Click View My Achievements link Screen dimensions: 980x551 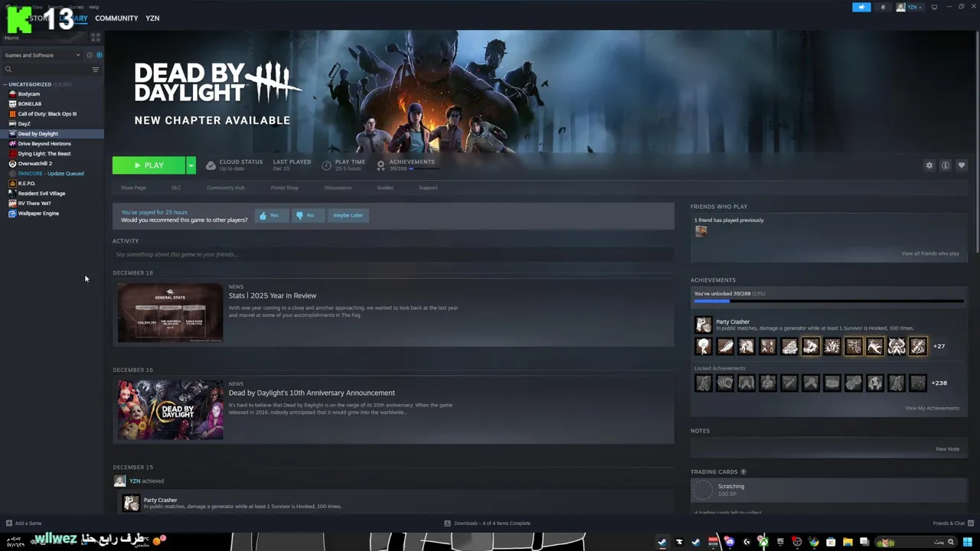(932, 408)
